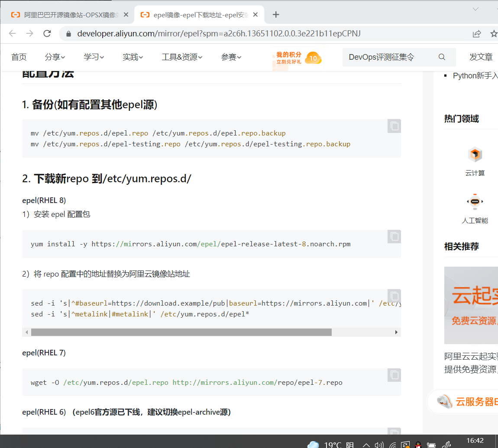Copy the sed replacement commands
The width and height of the screenshot is (498, 448).
[394, 296]
